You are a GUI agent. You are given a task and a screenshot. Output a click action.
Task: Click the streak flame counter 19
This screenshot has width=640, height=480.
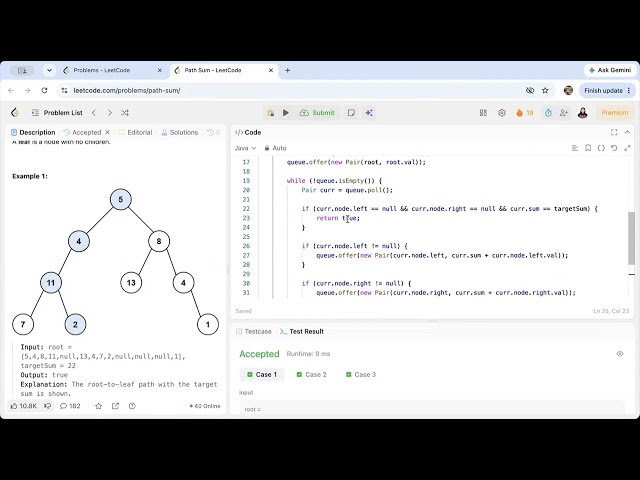pos(525,113)
